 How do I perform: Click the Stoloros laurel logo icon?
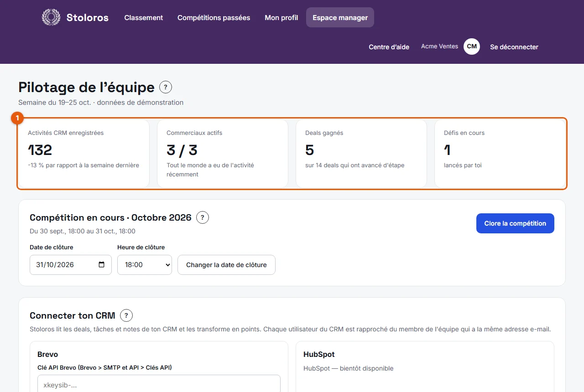click(51, 18)
